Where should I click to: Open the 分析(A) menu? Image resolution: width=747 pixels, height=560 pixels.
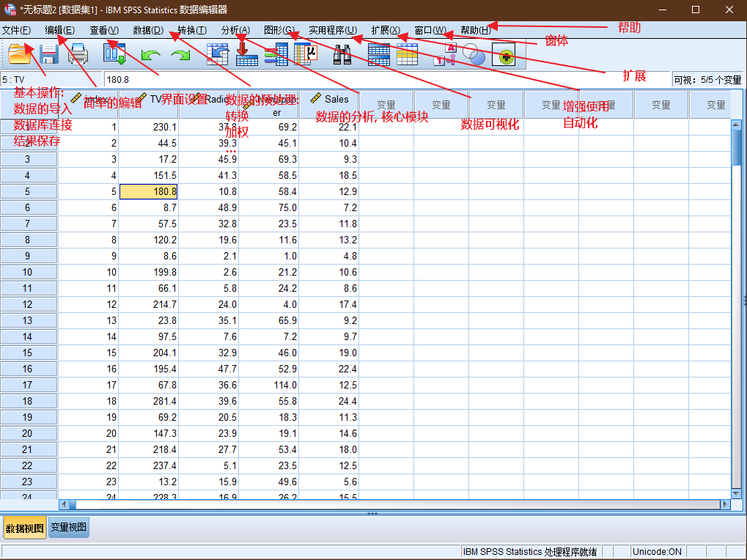pos(235,30)
